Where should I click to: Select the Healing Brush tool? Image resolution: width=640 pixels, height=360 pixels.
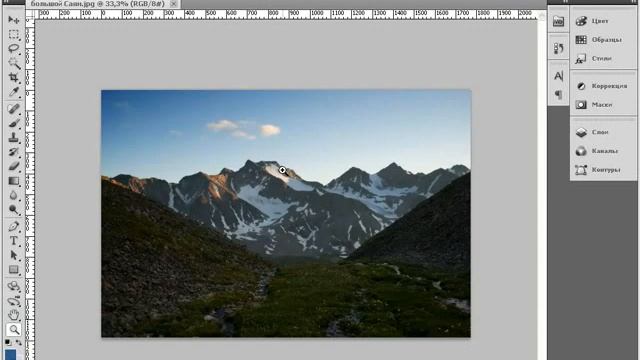point(14,109)
